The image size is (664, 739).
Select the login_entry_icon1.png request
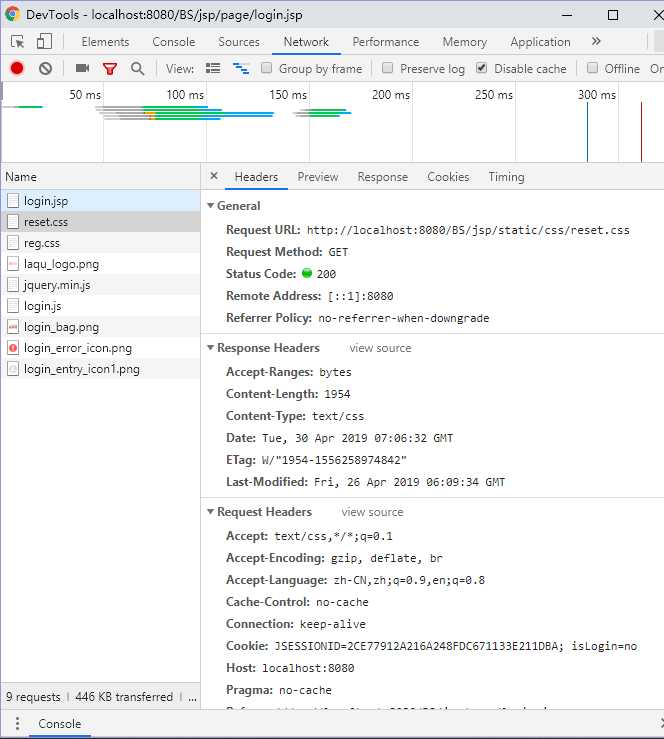coord(100,369)
